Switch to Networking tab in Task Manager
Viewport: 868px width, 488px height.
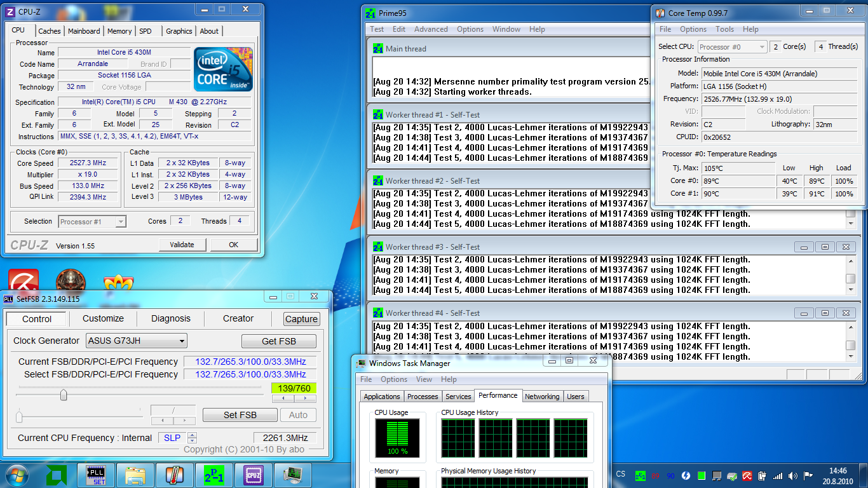tap(542, 396)
